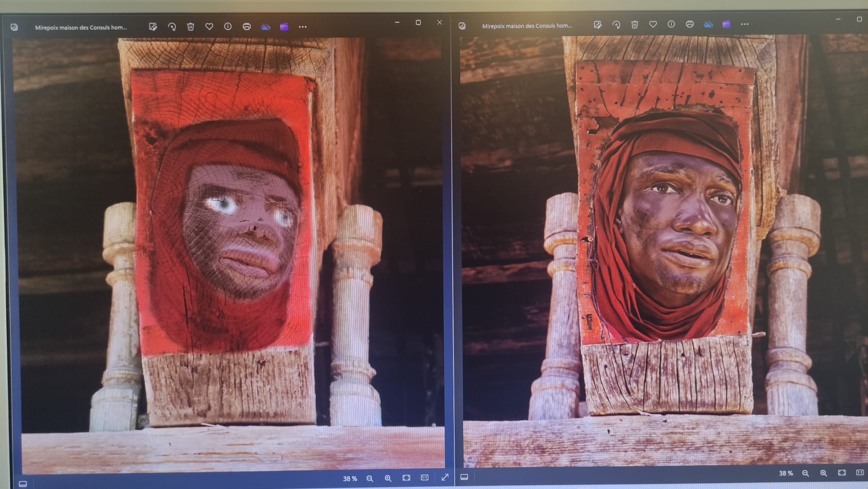The width and height of the screenshot is (868, 489).
Task: Print the photo from left window
Action: coord(247,27)
